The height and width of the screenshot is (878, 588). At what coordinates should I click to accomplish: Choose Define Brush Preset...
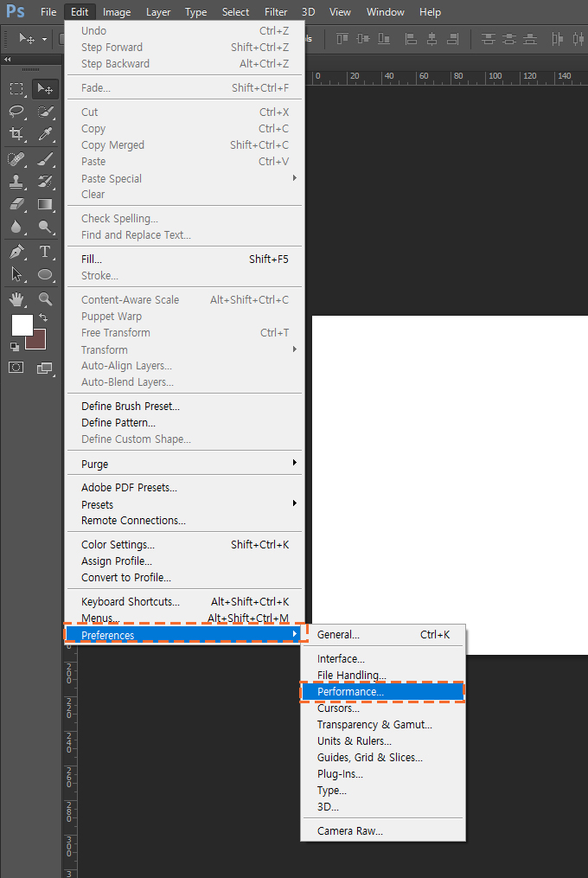point(185,406)
